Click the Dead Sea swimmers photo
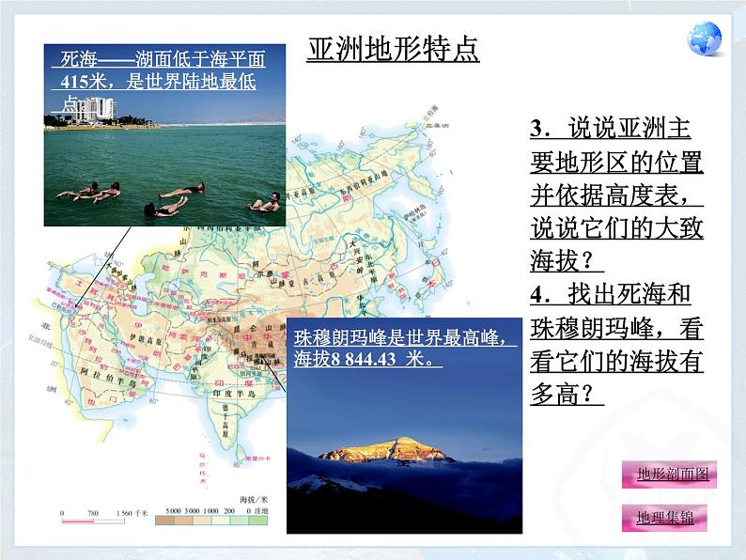The height and width of the screenshot is (560, 746). [x=164, y=174]
